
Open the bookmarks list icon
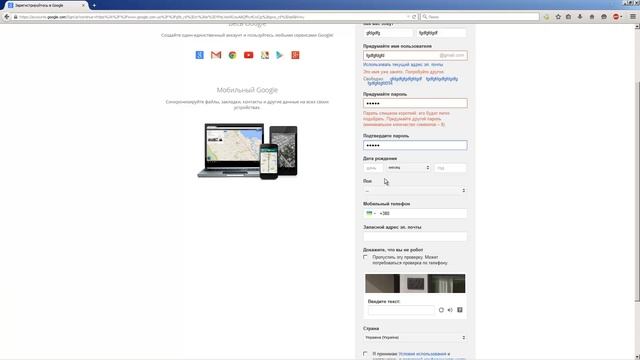569,17
